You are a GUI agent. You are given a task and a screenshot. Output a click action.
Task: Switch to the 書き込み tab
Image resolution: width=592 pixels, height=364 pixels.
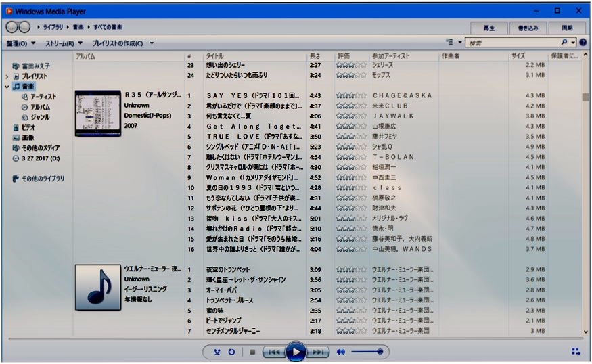528,28
